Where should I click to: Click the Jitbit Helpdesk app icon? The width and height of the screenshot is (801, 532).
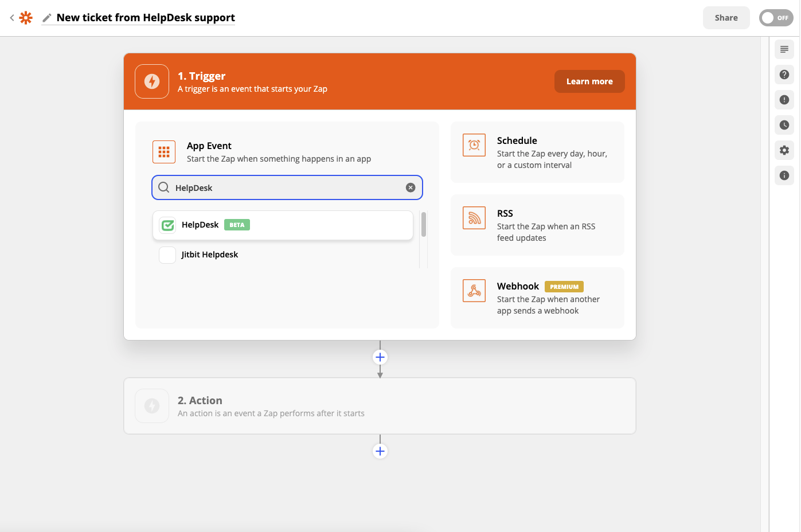(x=167, y=255)
